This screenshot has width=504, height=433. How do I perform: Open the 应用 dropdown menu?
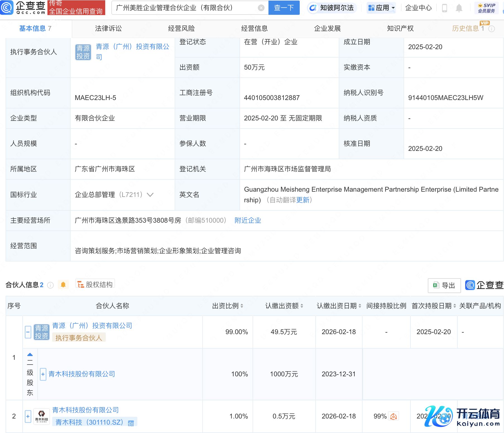coord(381,8)
